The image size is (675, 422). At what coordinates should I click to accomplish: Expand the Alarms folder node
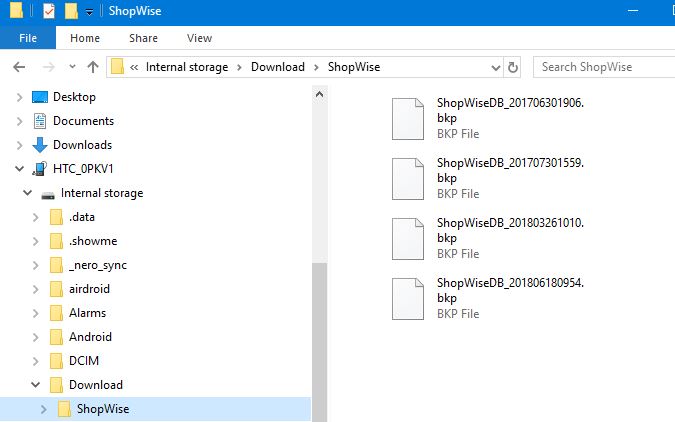[x=36, y=313]
